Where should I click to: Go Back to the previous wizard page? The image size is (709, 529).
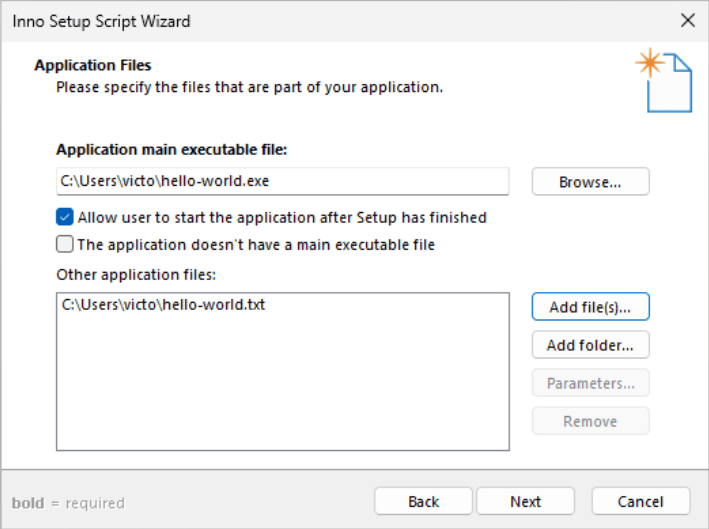(423, 501)
